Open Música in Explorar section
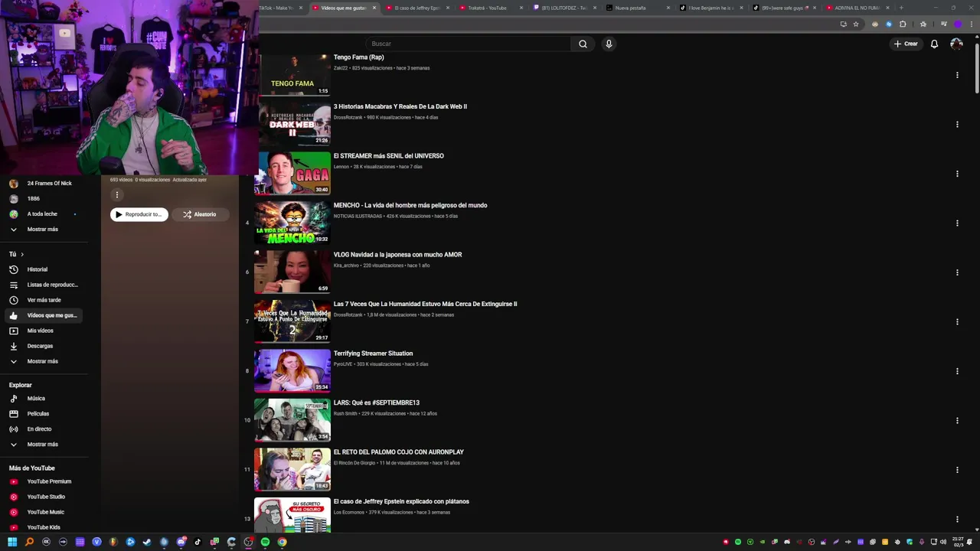 (44, 399)
